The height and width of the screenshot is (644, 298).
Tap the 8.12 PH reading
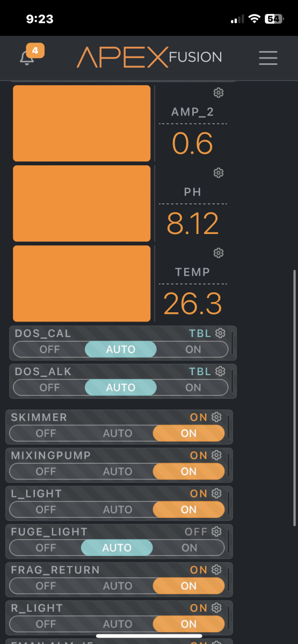[193, 224]
